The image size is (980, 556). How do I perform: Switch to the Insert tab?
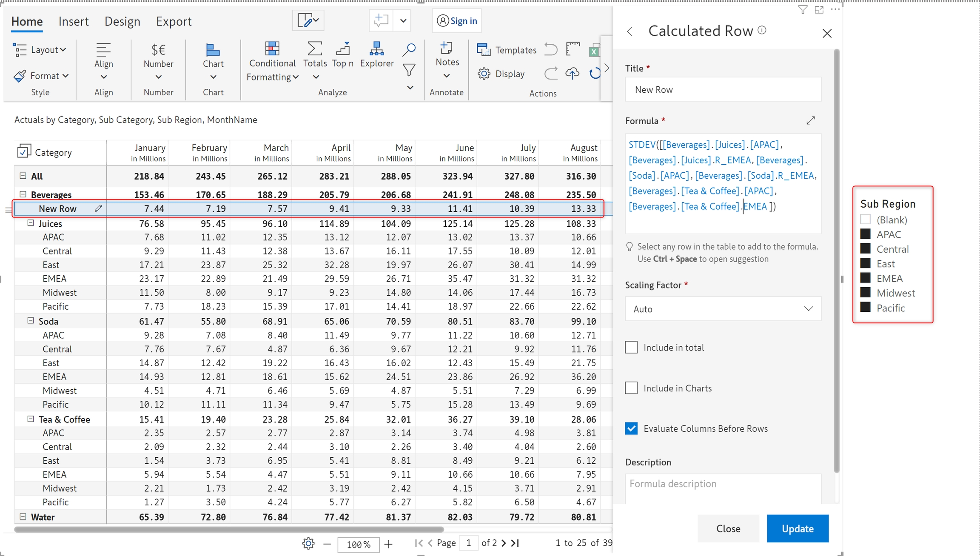(x=74, y=21)
